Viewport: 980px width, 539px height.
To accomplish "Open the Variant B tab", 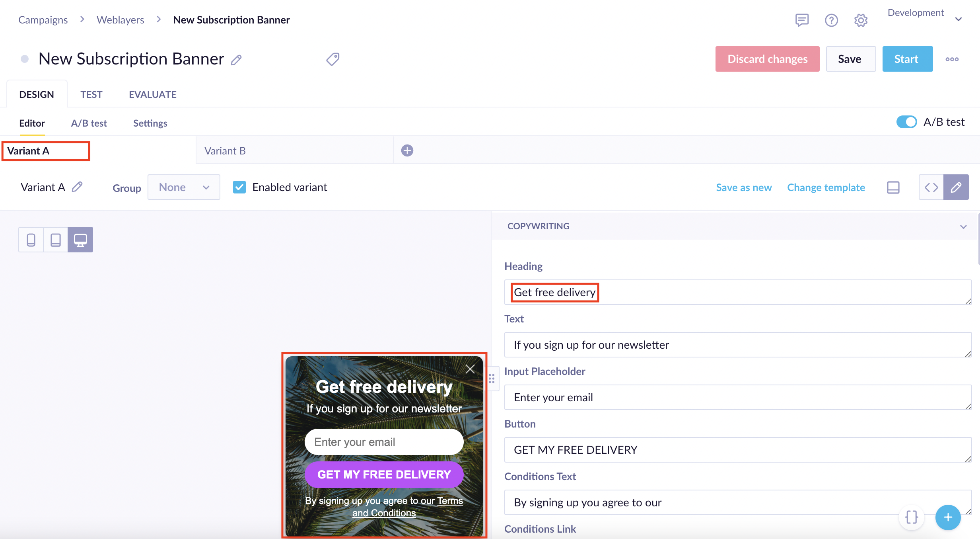I will pos(225,150).
